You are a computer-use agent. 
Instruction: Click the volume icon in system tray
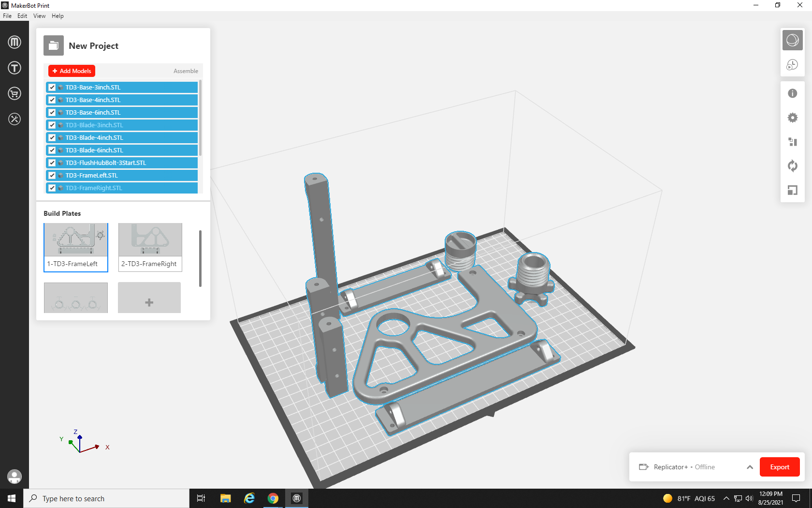tap(749, 498)
